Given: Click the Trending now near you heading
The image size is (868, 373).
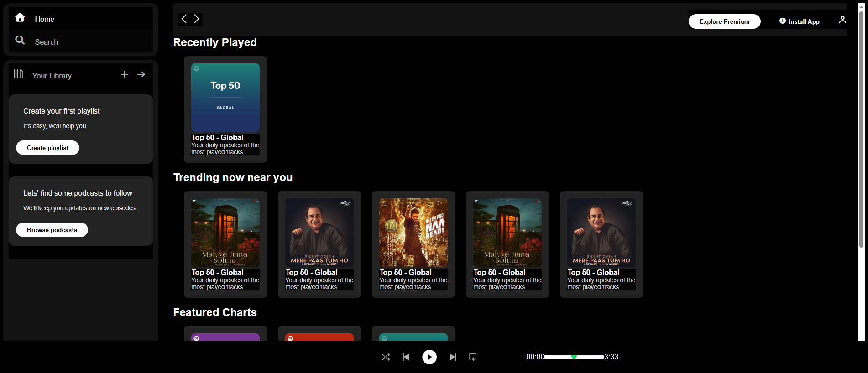Looking at the screenshot, I should click(233, 177).
